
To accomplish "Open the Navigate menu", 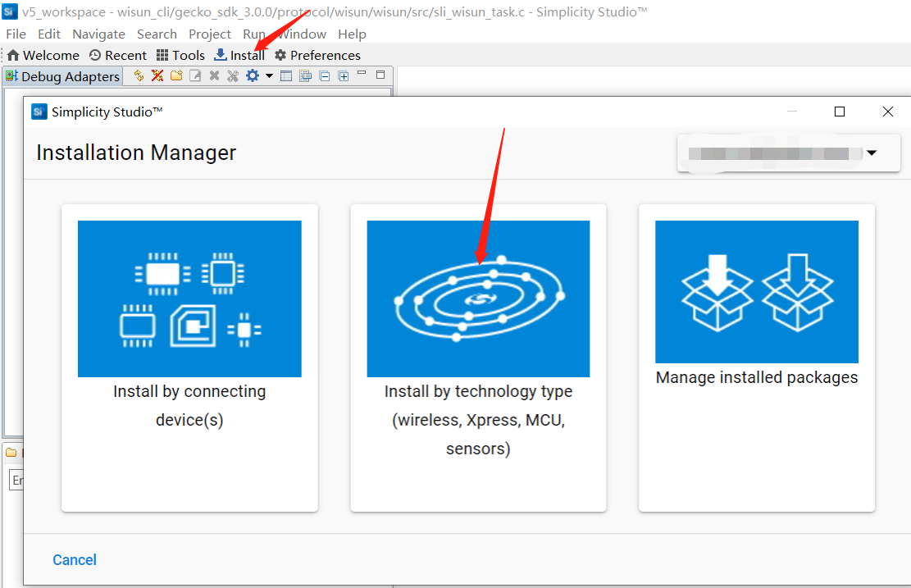I will point(98,34).
